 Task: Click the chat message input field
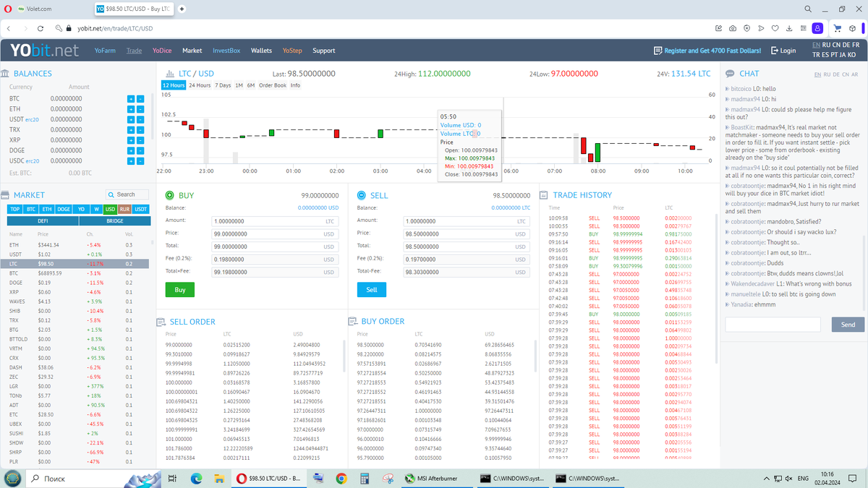(773, 325)
